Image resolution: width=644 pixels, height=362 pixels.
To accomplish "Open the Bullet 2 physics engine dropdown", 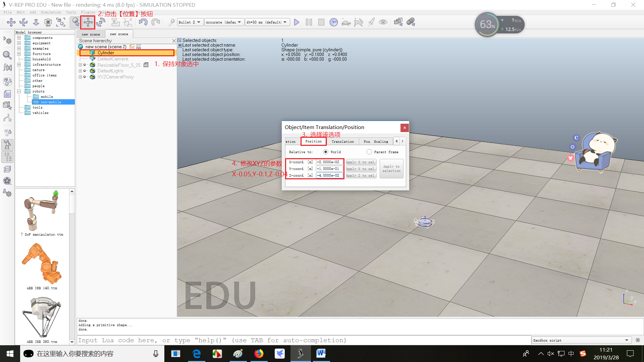I will click(x=190, y=22).
